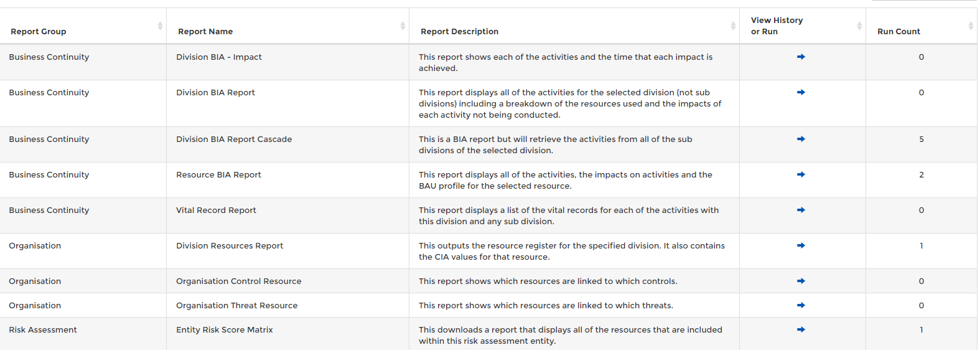Run the Resource BIA Report arrow
The height and width of the screenshot is (350, 980).
801,174
